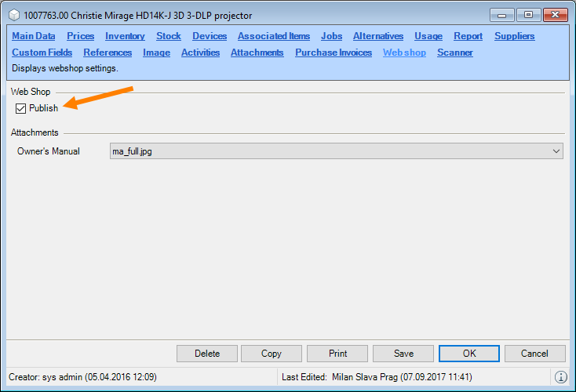The height and width of the screenshot is (392, 576).
Task: Open the Inventory tab
Action: (x=125, y=36)
